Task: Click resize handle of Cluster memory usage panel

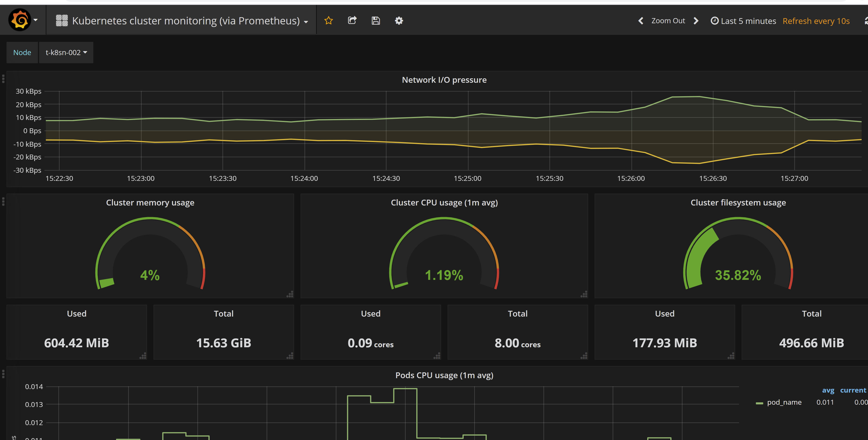Action: 290,294
